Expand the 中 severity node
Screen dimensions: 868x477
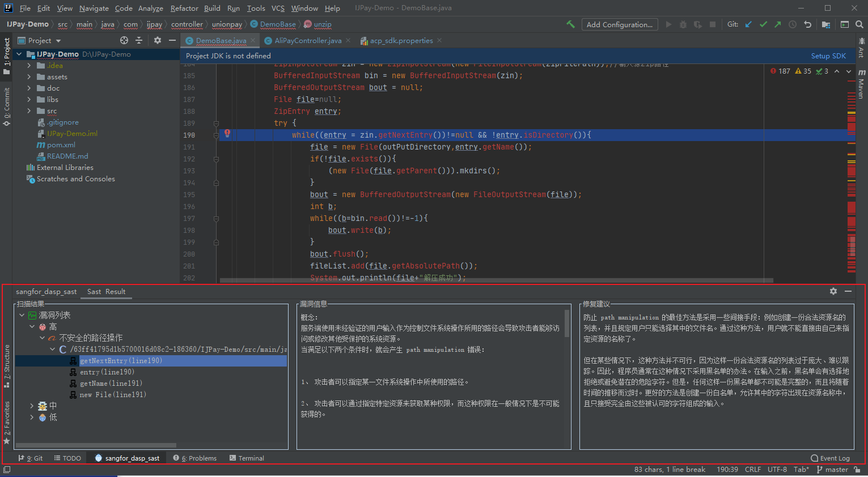[32, 406]
